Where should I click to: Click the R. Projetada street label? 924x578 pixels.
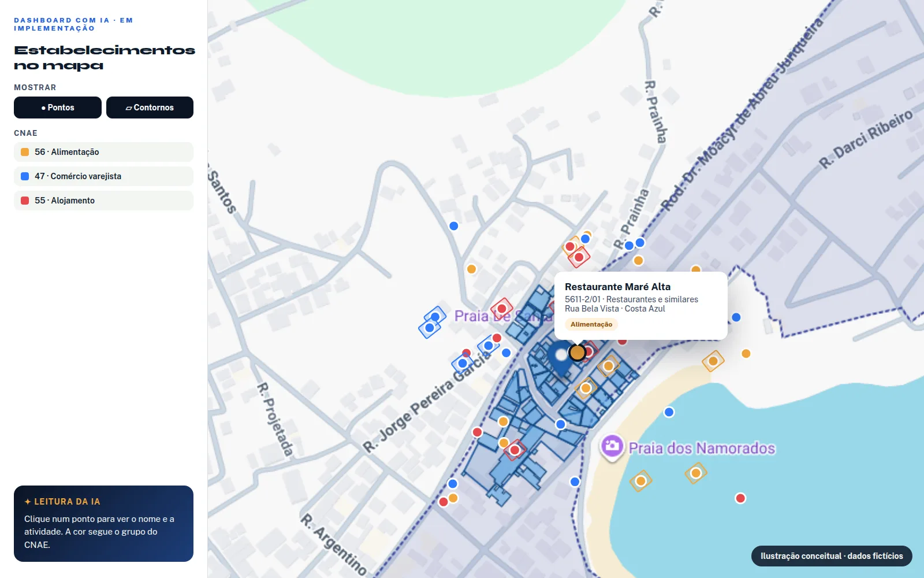275,418
